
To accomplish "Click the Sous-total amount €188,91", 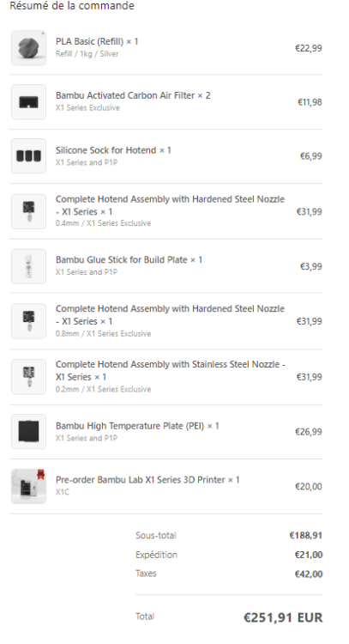I will pos(306,536).
